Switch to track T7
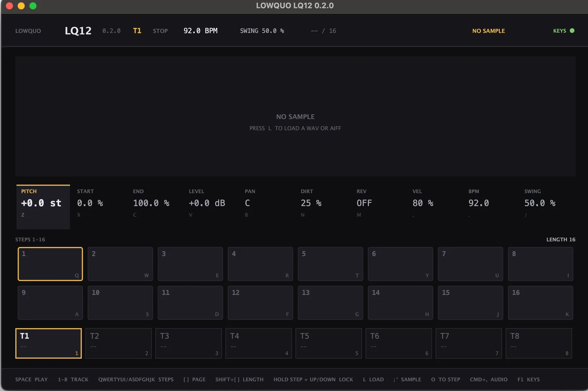The height and width of the screenshot is (391, 588). [x=469, y=343]
